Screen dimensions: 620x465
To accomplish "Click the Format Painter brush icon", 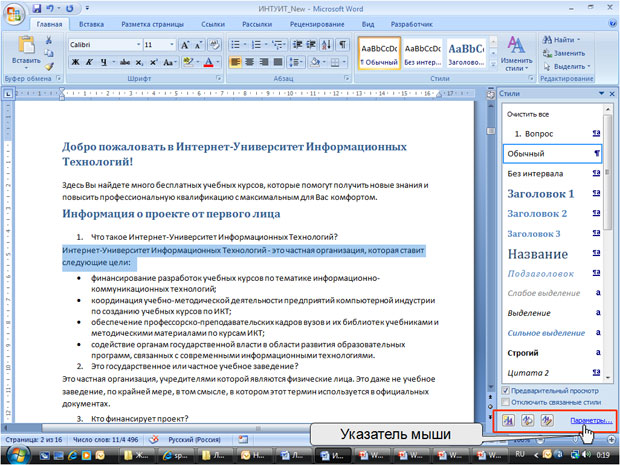I will coord(49,66).
